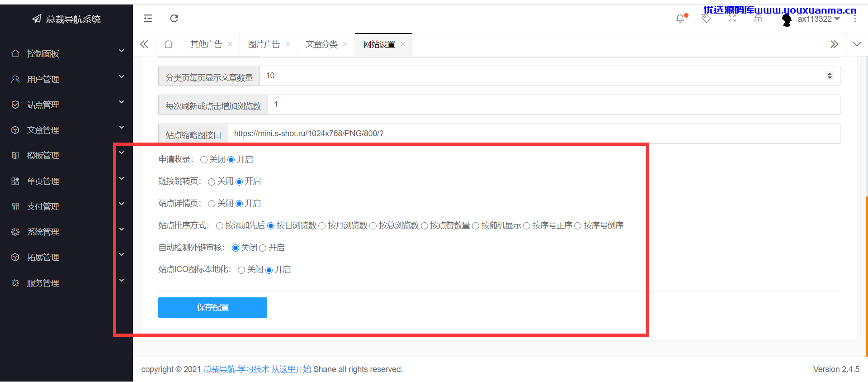868x382 pixels.
Task: Click the 系统管理 gear icon
Action: pos(15,232)
